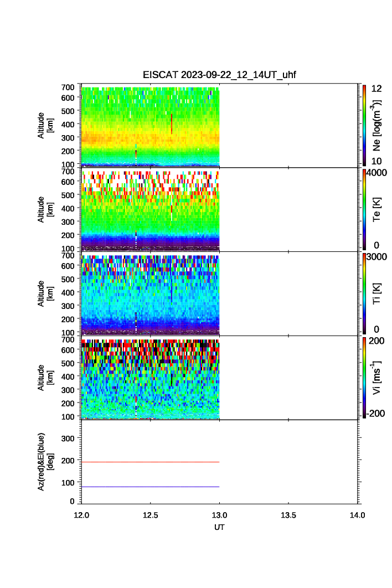Select the Te temperature color bar

pos(364,209)
